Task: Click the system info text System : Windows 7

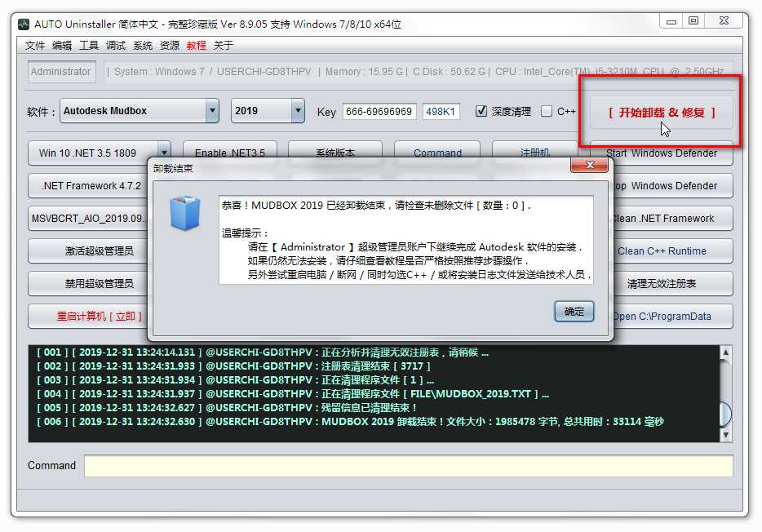Action: click(159, 72)
